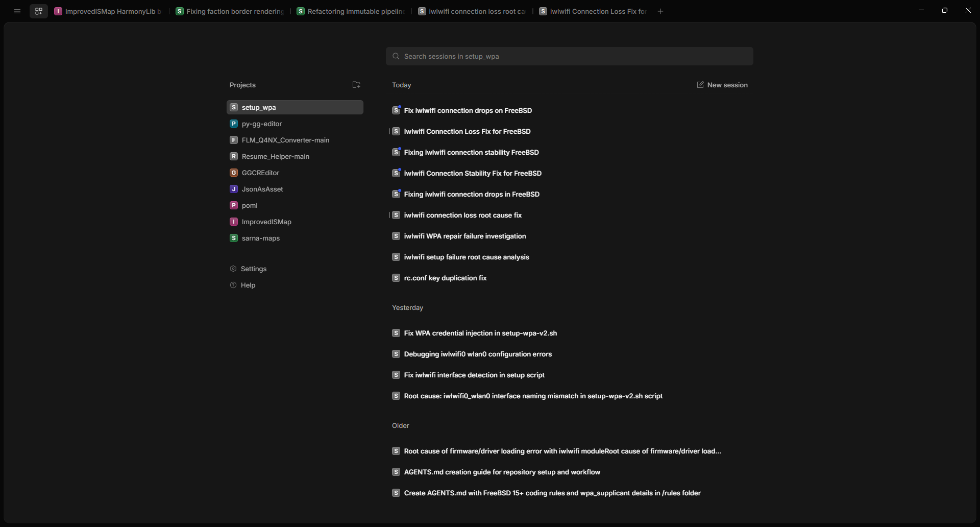Switch to iwlwifi Connection Loss Fix tab
The height and width of the screenshot is (527, 980).
594,11
